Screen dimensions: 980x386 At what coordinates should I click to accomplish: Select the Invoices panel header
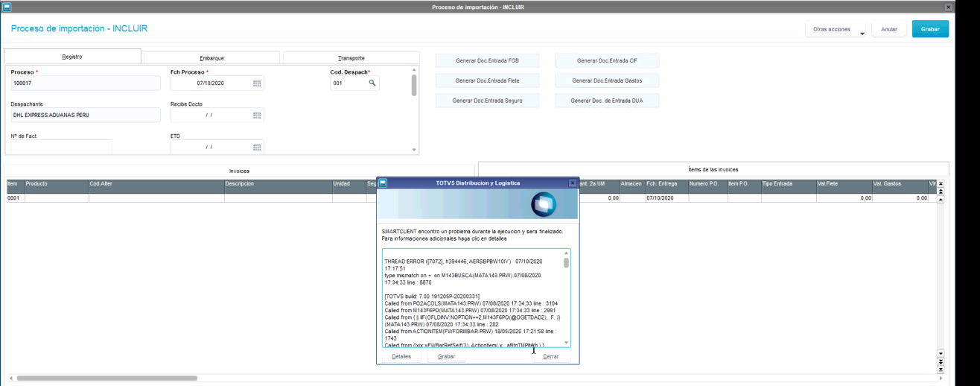(x=239, y=171)
